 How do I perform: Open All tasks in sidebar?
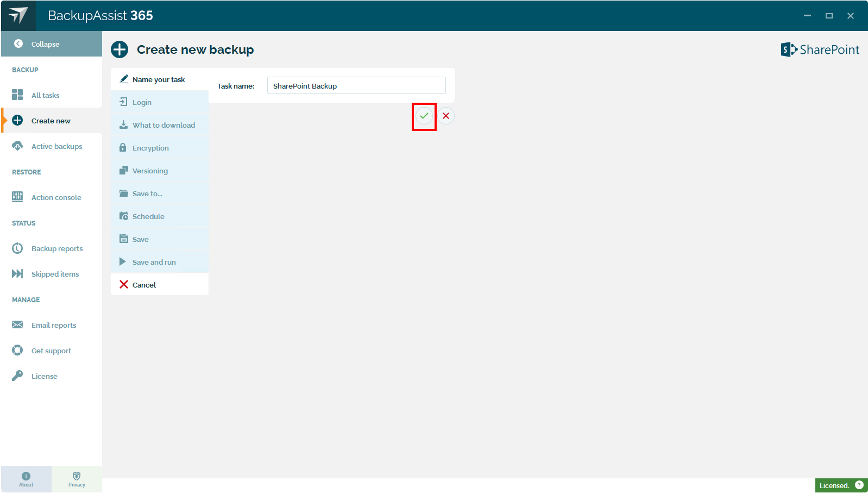tap(51, 95)
